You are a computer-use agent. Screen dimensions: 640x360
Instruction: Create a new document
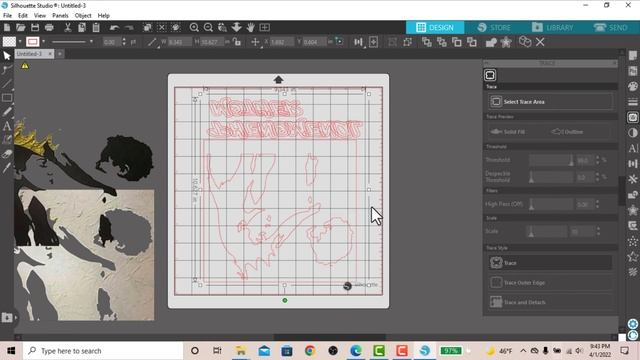(7, 27)
